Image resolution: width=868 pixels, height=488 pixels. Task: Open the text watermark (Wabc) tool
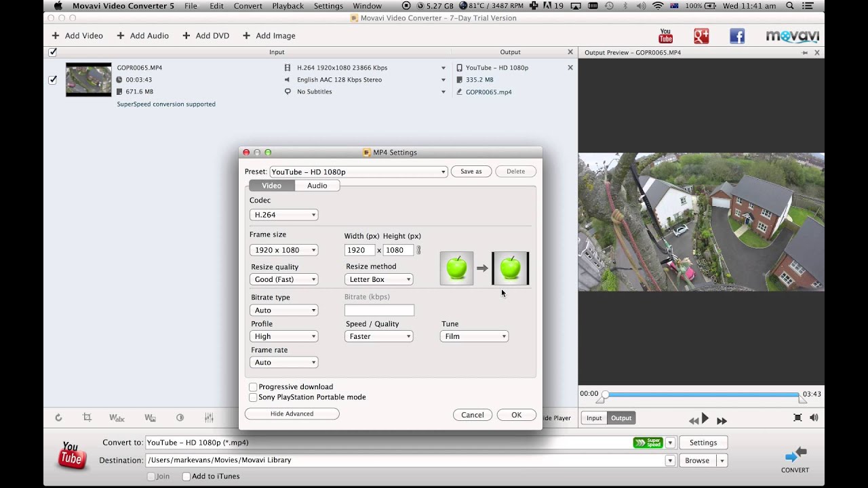click(x=117, y=418)
